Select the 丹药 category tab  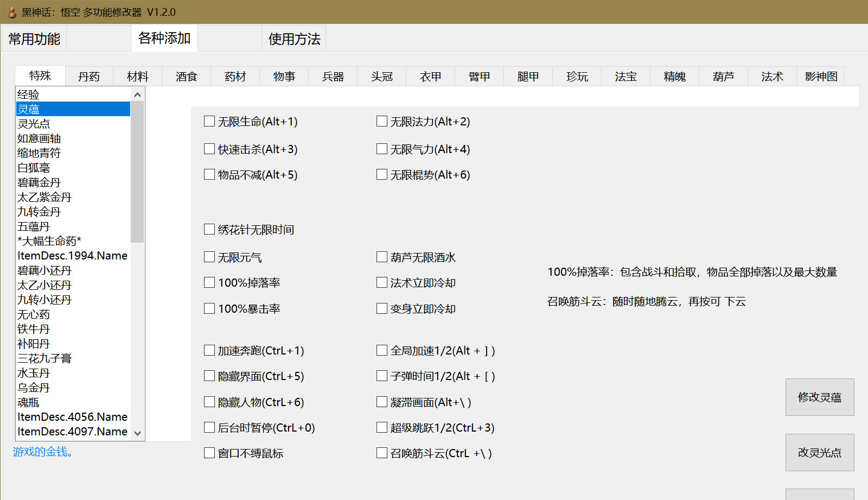[x=89, y=77]
